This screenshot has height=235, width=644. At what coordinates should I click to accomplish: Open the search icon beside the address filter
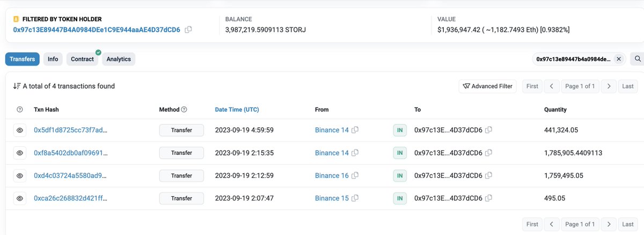coord(638,59)
